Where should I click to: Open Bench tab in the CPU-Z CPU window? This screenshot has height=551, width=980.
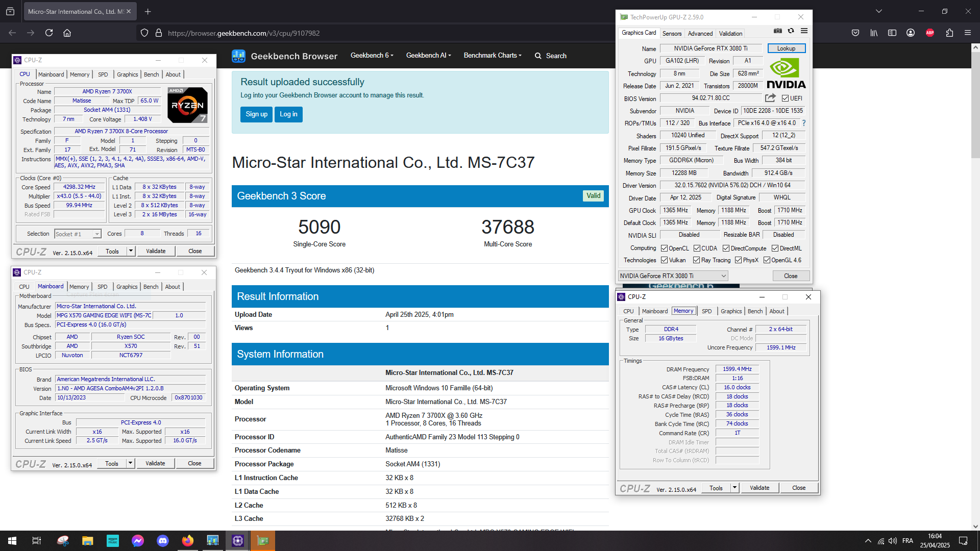point(151,74)
